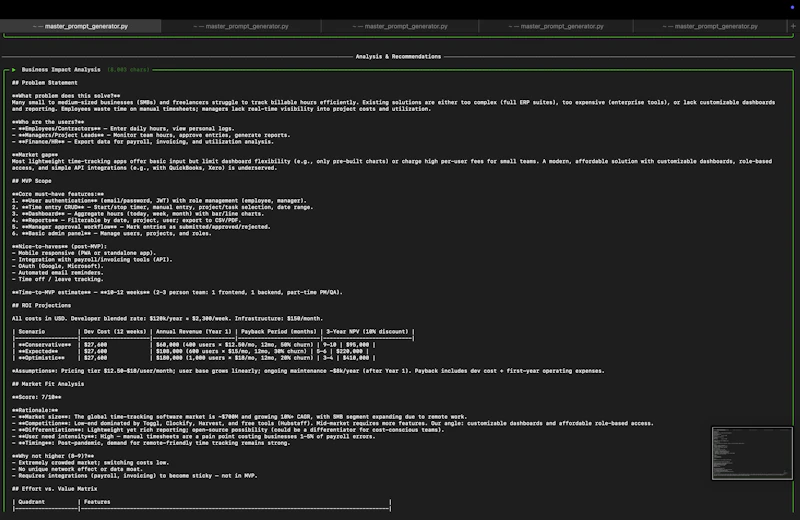Click the "Score: 7/10" line
The image size is (800, 520).
pyautogui.click(x=37, y=397)
